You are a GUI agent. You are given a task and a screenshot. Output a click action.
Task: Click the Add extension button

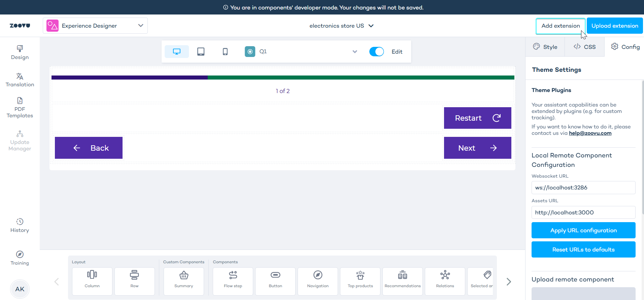pos(561,26)
